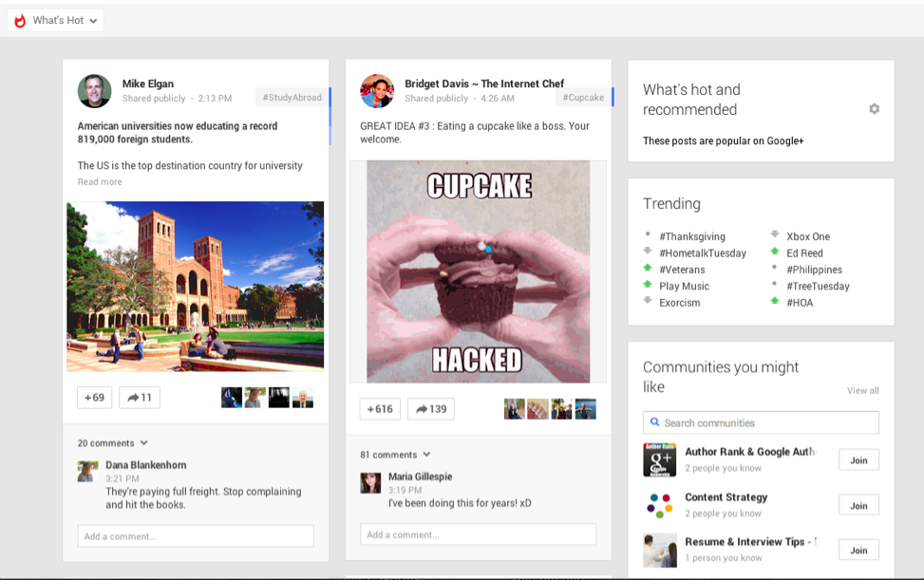Click the #Cupcake hashtag tag
The width and height of the screenshot is (924, 580).
point(583,98)
